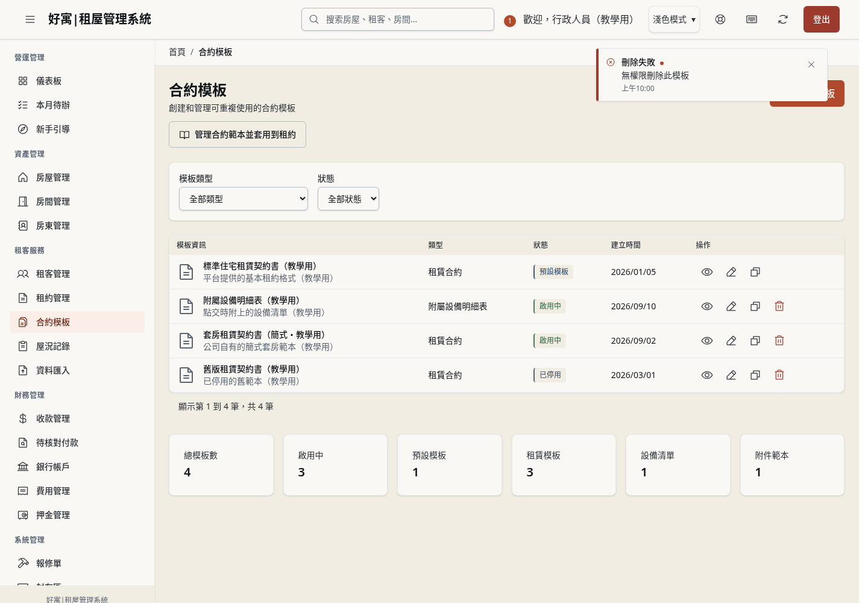Viewport: 868px width, 603px height.
Task: Go to 儀表板 in sidebar
Action: pos(77,81)
